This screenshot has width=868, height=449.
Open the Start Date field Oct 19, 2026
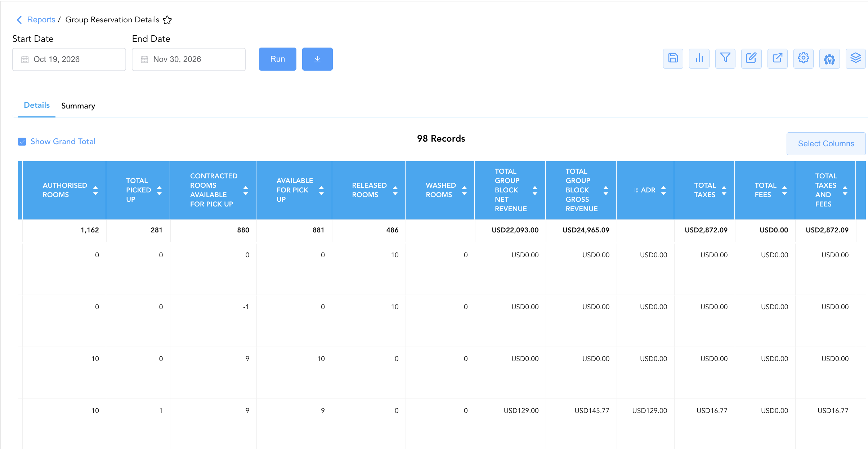pos(69,59)
